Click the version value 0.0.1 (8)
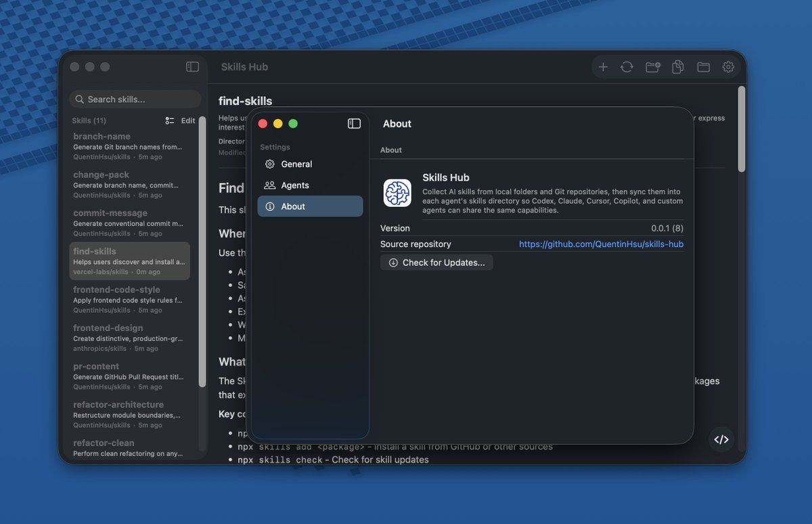The height and width of the screenshot is (524, 812). coord(667,228)
